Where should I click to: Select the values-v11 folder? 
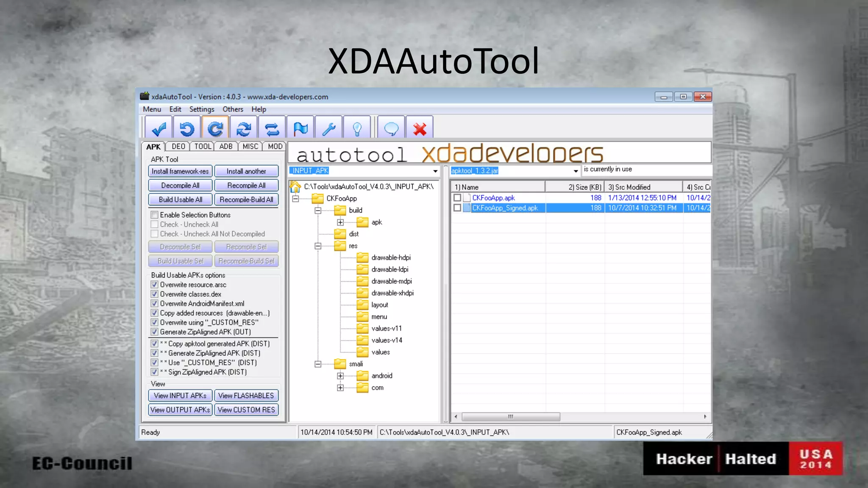[386, 328]
